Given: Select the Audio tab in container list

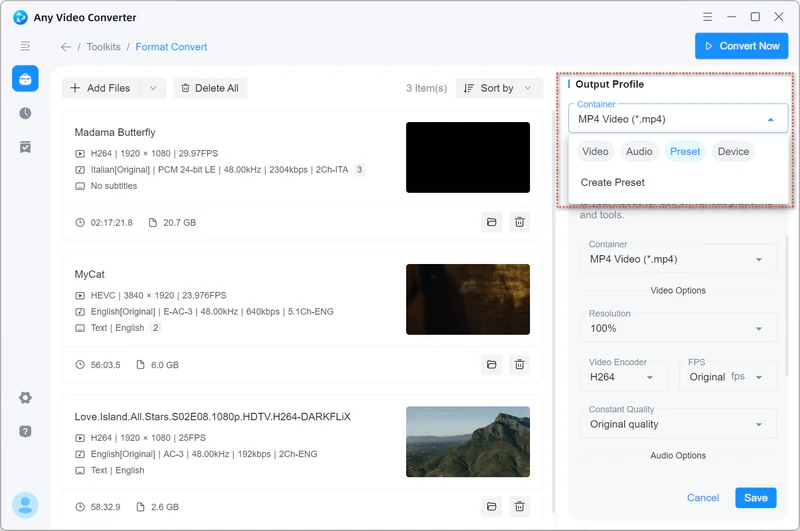Looking at the screenshot, I should (639, 151).
